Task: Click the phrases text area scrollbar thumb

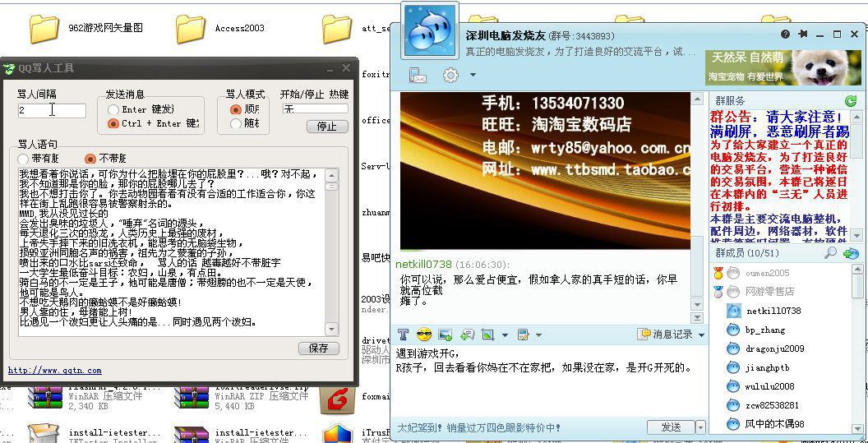Action: coord(331,187)
